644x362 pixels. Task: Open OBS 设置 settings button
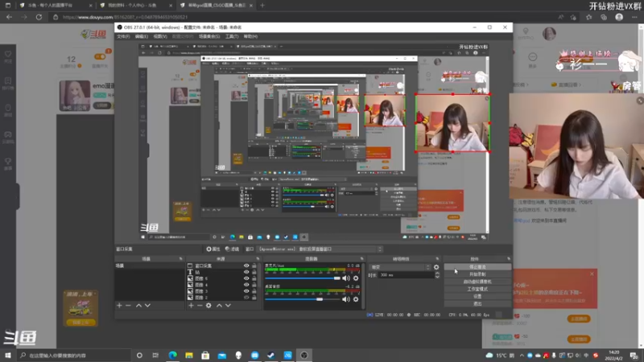477,296
